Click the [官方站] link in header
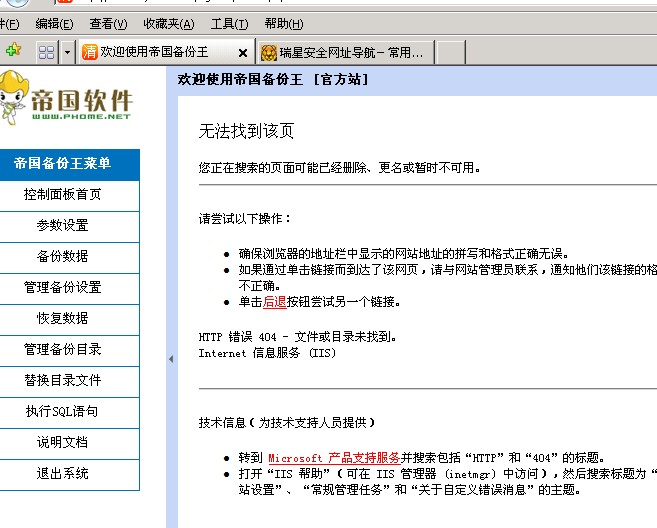Screen dimensions: 657x528 pyautogui.click(x=341, y=79)
